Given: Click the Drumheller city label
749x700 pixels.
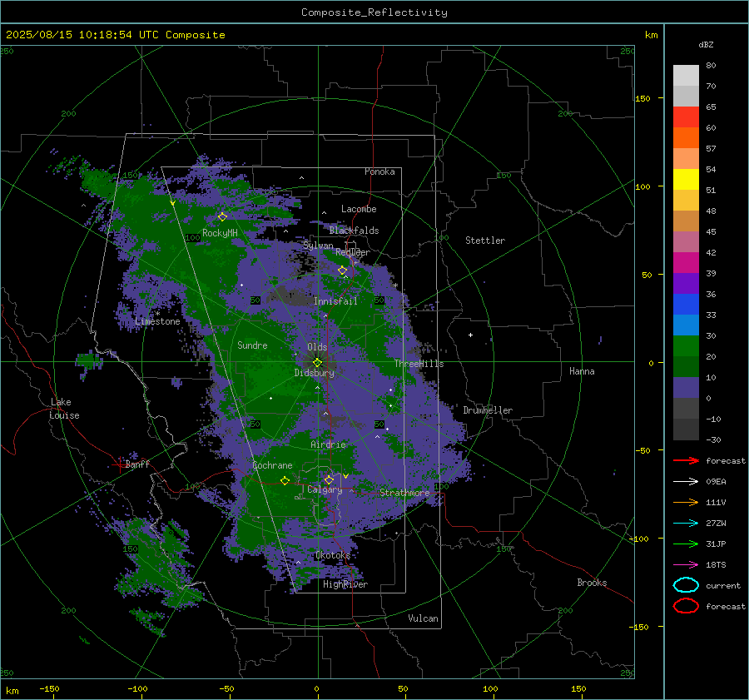Looking at the screenshot, I should pos(488,410).
